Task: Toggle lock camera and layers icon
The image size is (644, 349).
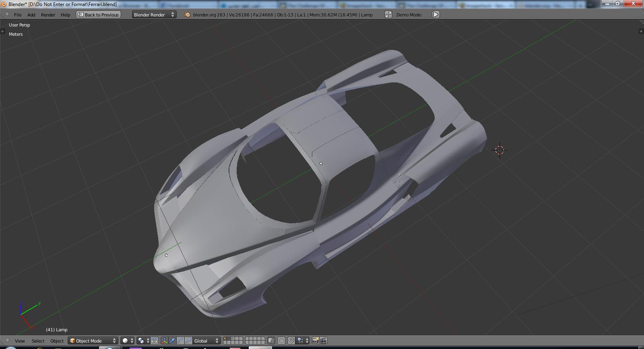Action: pyautogui.click(x=271, y=341)
